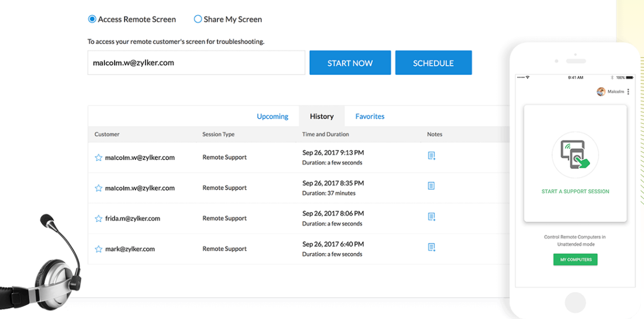Select the Share My Screen radio option
The height and width of the screenshot is (319, 644).
click(x=198, y=19)
